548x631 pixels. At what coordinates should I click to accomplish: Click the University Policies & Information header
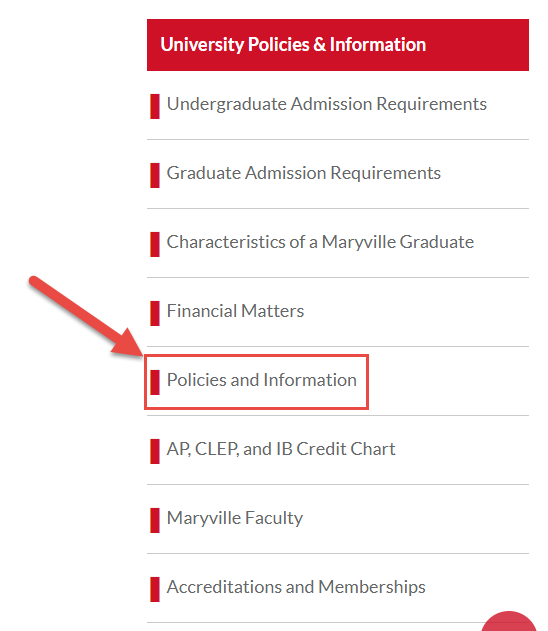(x=338, y=45)
